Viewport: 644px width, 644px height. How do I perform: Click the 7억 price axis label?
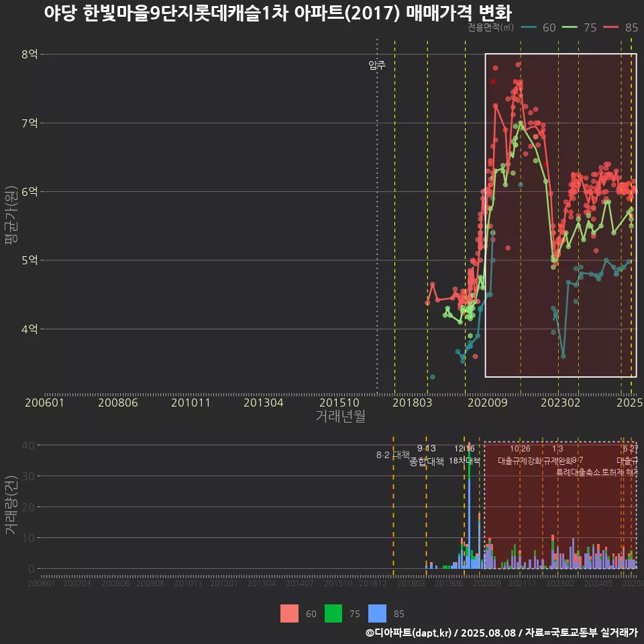(30, 123)
